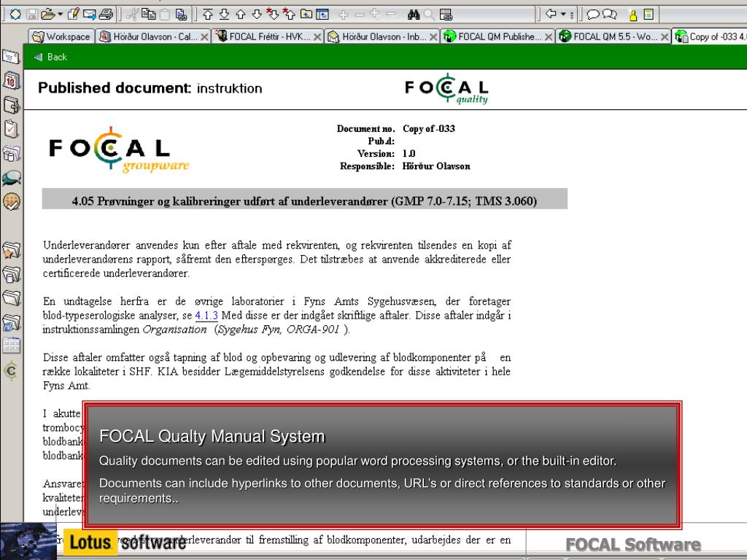
Task: Expand the Open folder dropdown arrow
Action: [x=60, y=15]
